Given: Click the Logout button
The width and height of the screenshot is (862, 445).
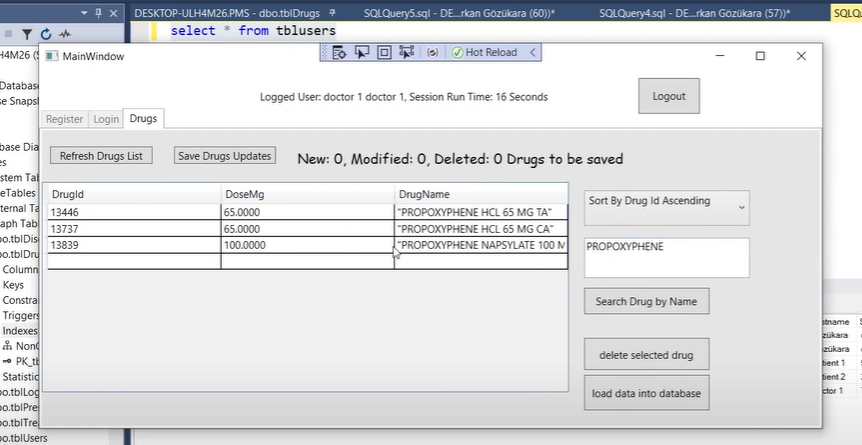Looking at the screenshot, I should 668,96.
